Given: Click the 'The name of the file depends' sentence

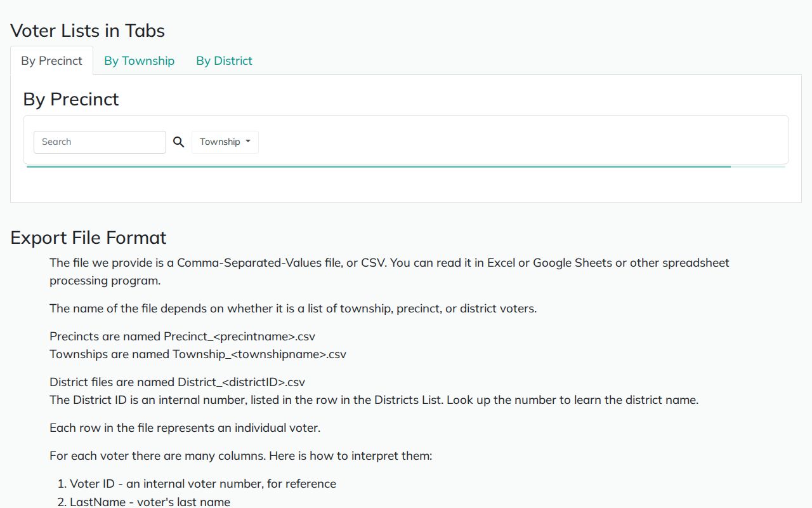Looking at the screenshot, I should coord(293,309).
